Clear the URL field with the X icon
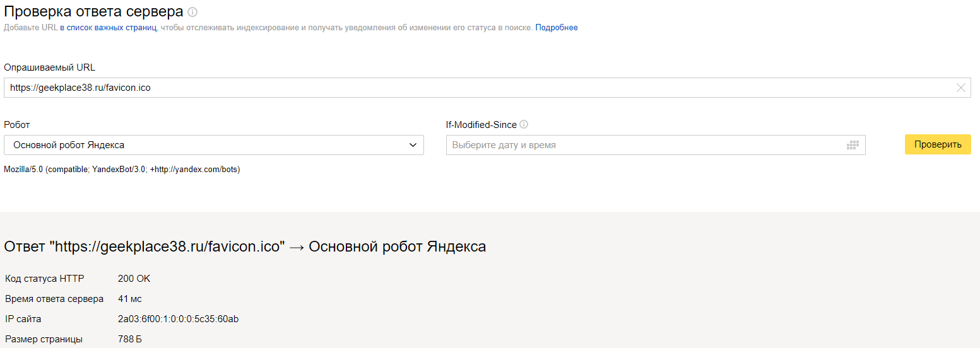This screenshot has height=348, width=980. pyautogui.click(x=961, y=88)
